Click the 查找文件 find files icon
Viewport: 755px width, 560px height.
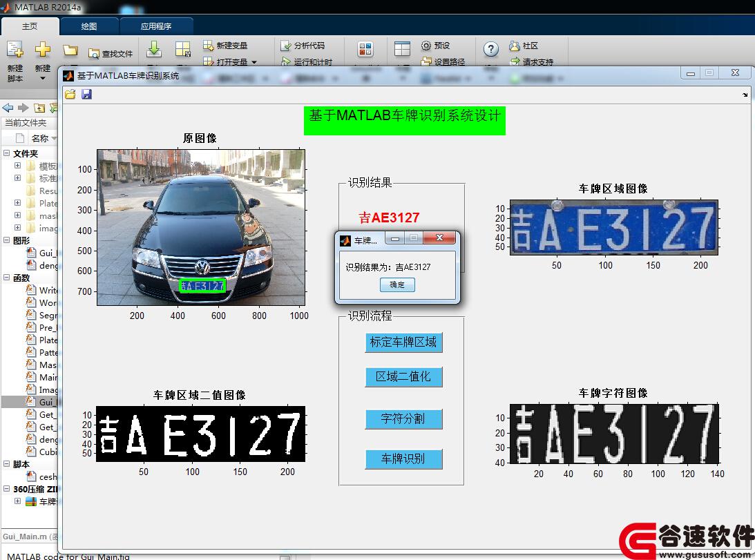(94, 53)
